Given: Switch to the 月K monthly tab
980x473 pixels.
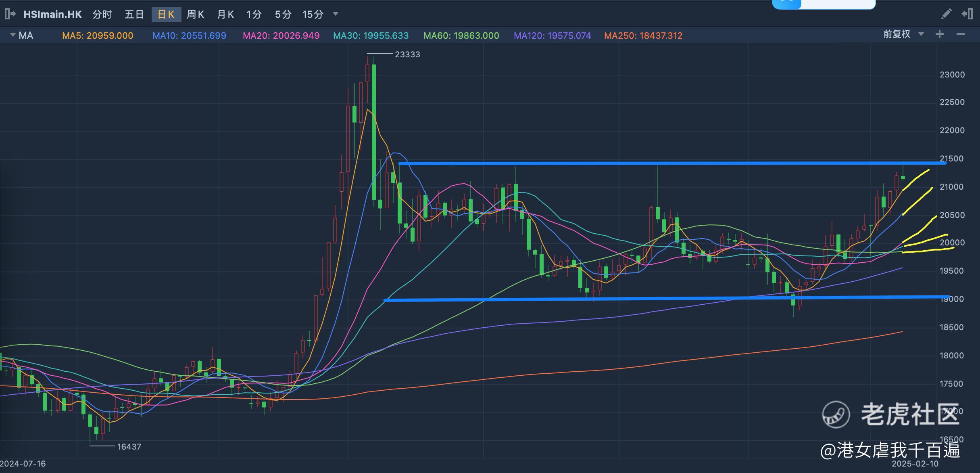Looking at the screenshot, I should [x=225, y=15].
